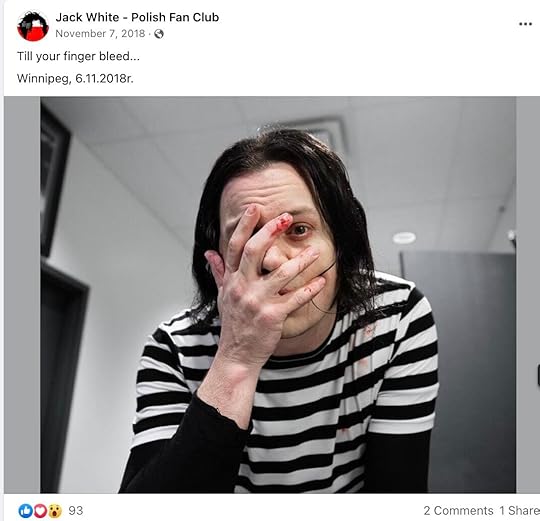Click the dark partial tab at photo's right edge
Viewport: 540px width, 521px height.
[538, 374]
